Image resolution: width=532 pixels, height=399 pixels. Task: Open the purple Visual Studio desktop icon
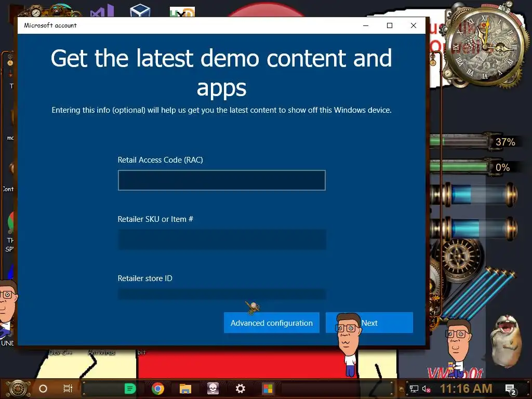tap(102, 11)
